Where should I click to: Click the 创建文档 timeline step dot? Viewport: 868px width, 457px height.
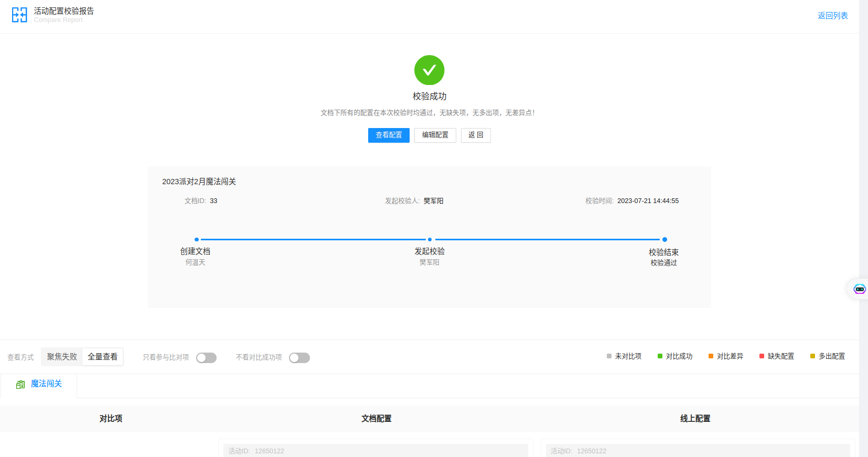[x=197, y=240]
